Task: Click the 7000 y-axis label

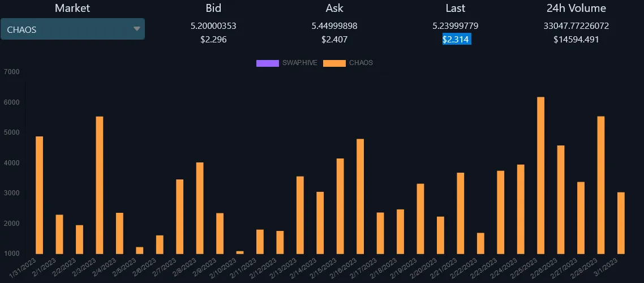Action: tap(11, 72)
